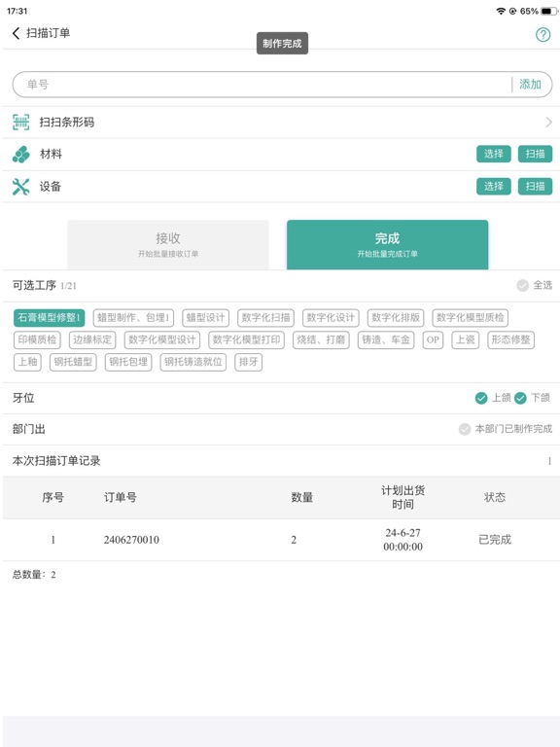Switch to 接收 batch receive tab

[x=168, y=244]
